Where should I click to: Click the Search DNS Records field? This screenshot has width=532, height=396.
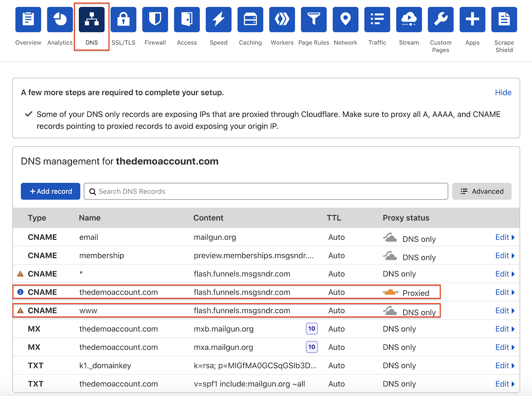266,192
